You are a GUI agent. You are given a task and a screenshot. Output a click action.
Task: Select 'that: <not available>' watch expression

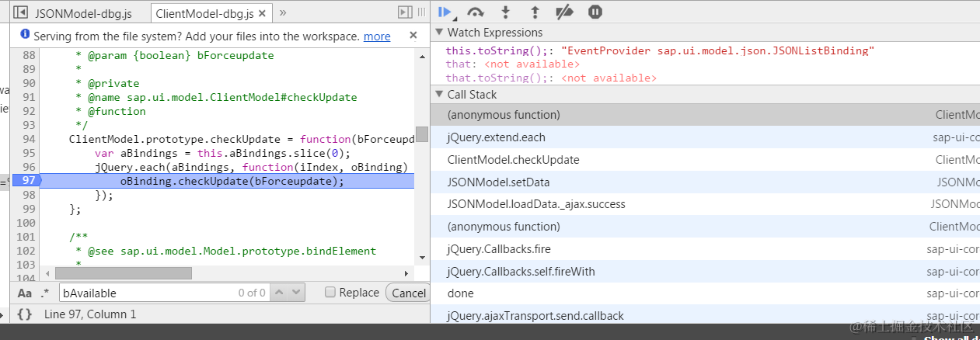coord(513,64)
